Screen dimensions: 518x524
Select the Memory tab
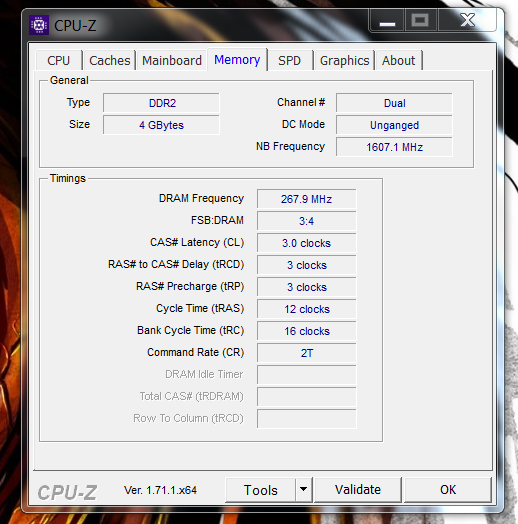(x=237, y=59)
